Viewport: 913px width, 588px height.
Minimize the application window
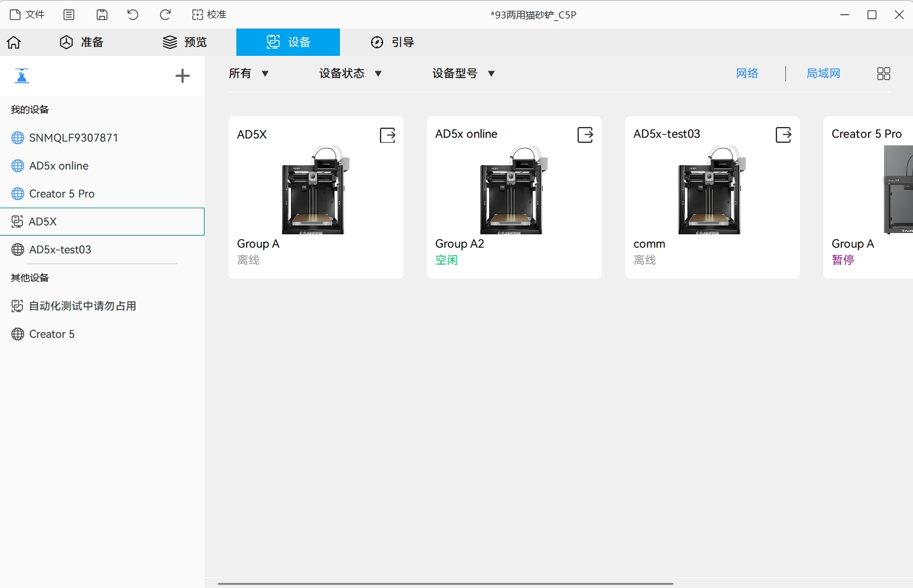[x=844, y=15]
